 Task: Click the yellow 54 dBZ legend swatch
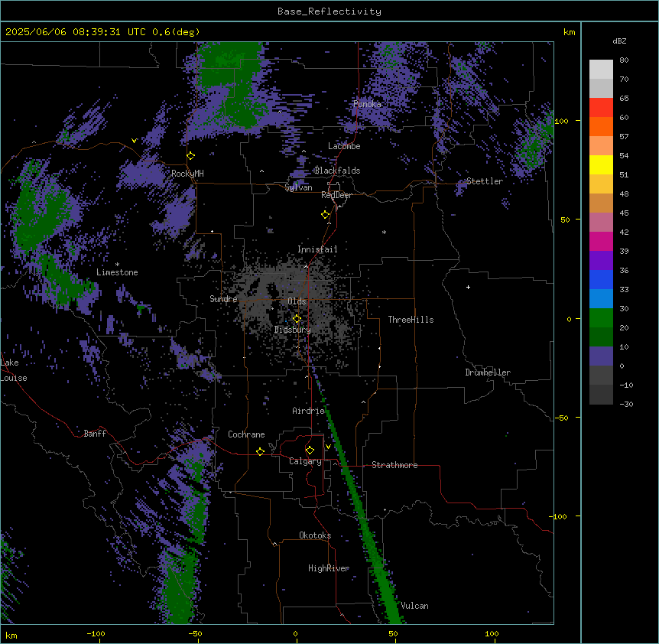pos(601,164)
